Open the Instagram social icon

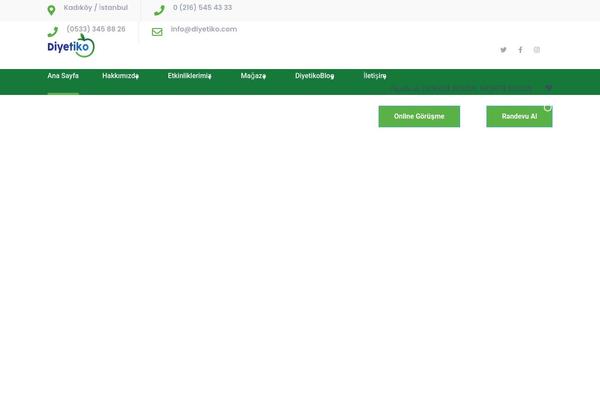pos(537,50)
